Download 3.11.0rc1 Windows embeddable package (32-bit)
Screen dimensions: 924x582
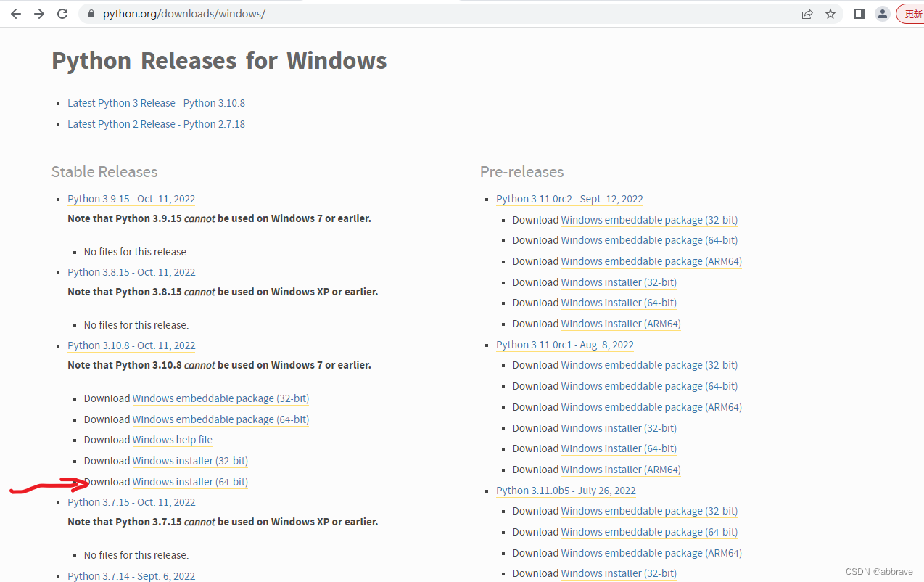649,365
